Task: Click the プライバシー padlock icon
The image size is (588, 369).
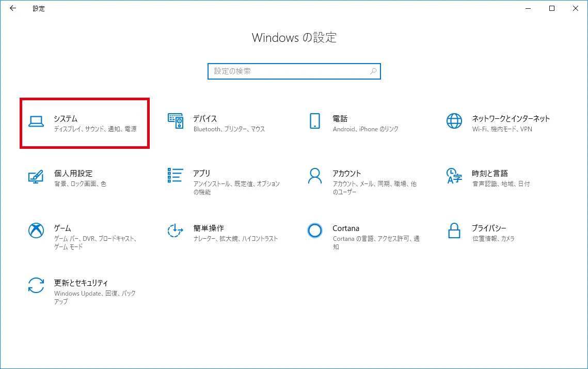Action: pyautogui.click(x=454, y=230)
